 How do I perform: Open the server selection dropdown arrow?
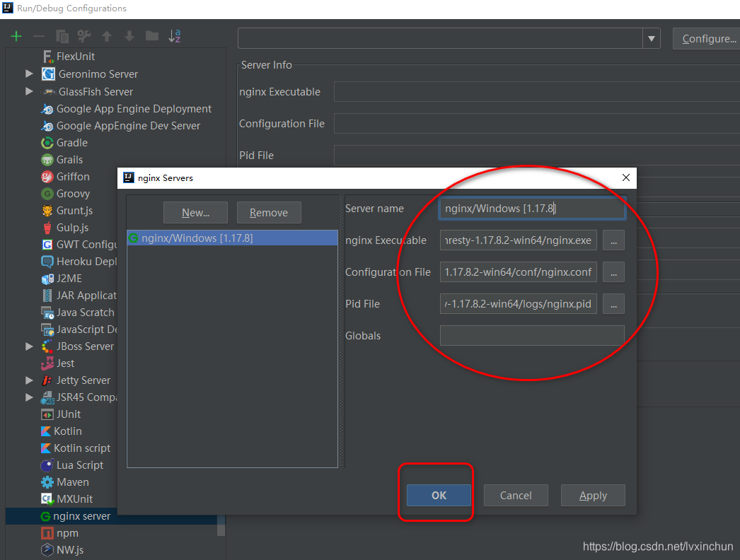click(x=652, y=38)
